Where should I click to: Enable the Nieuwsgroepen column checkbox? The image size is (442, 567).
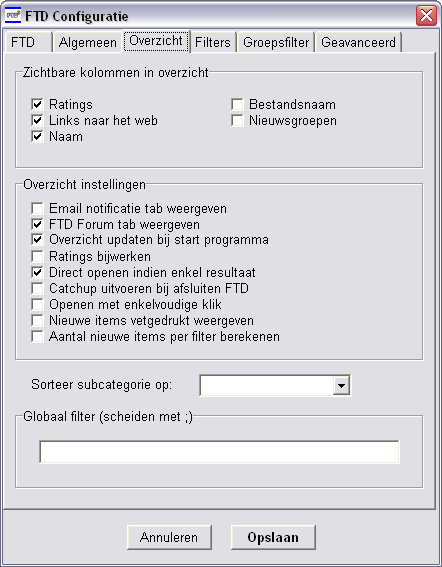(x=237, y=120)
